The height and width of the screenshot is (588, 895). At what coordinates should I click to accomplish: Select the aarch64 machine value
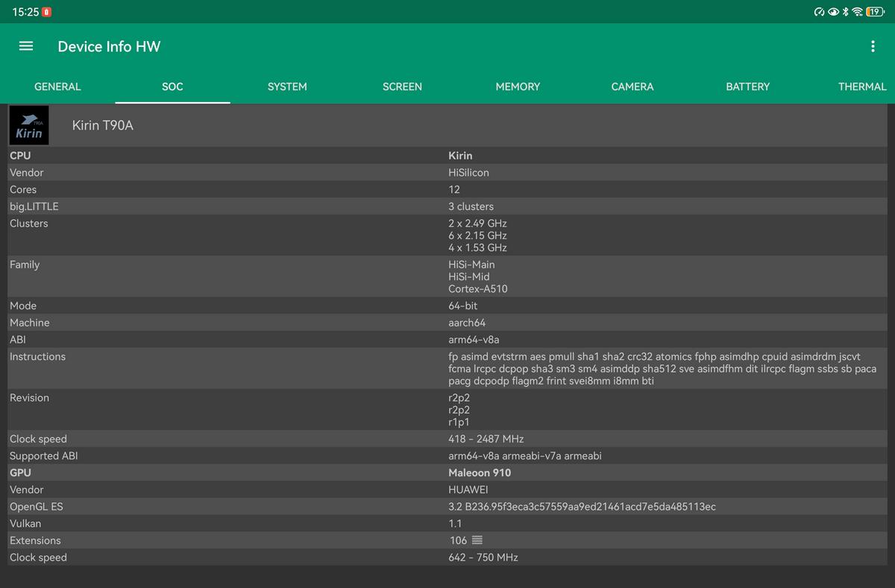[x=467, y=323]
